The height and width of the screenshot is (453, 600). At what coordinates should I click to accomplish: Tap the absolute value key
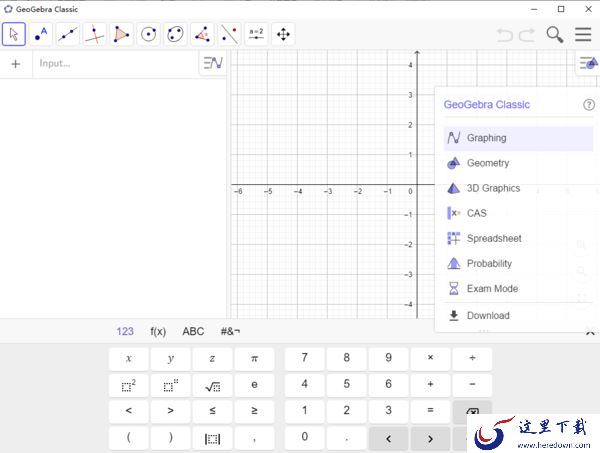[212, 438]
